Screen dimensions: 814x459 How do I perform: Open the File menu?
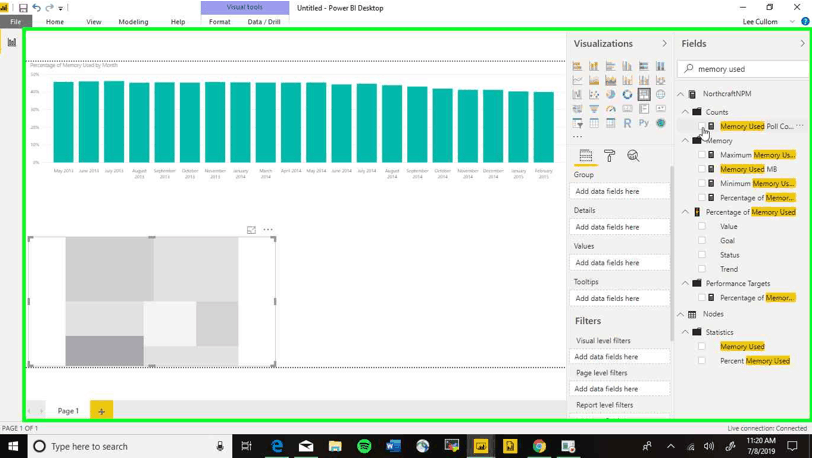16,22
